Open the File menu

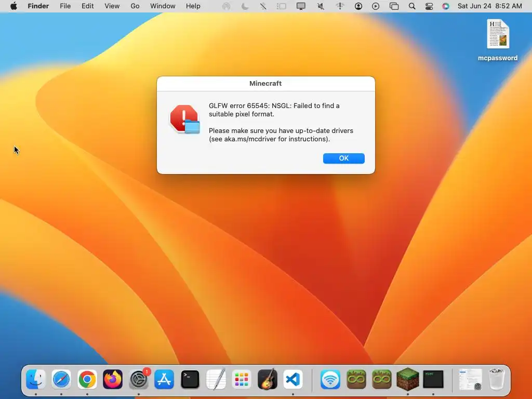(x=65, y=6)
